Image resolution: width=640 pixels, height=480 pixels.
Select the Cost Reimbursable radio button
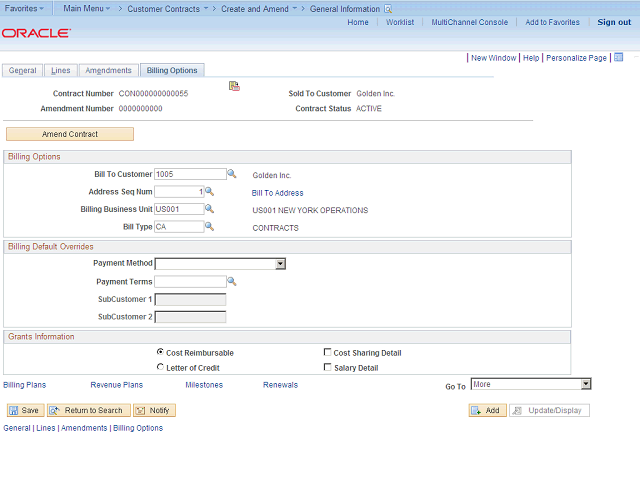[x=160, y=352]
